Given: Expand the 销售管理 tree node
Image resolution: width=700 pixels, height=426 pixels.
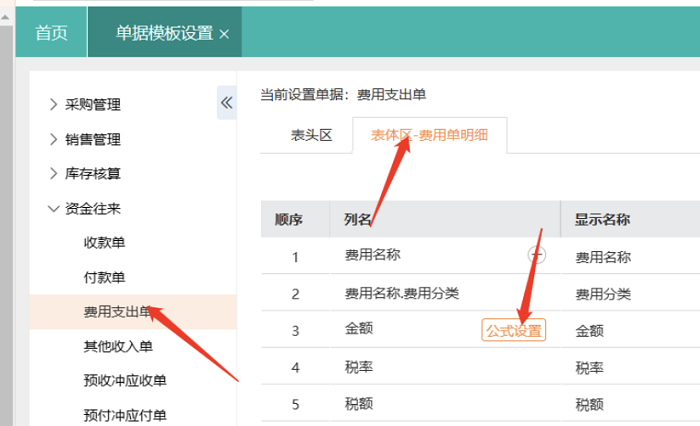Looking at the screenshot, I should click(54, 139).
